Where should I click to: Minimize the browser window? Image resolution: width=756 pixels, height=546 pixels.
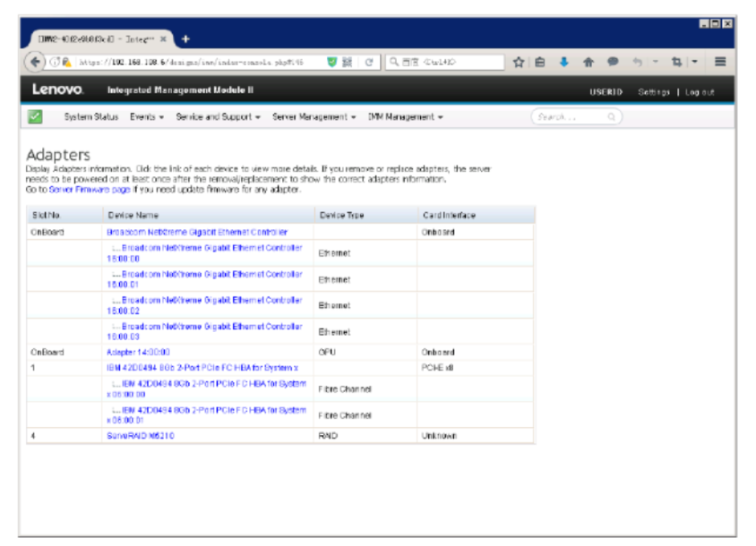[704, 23]
